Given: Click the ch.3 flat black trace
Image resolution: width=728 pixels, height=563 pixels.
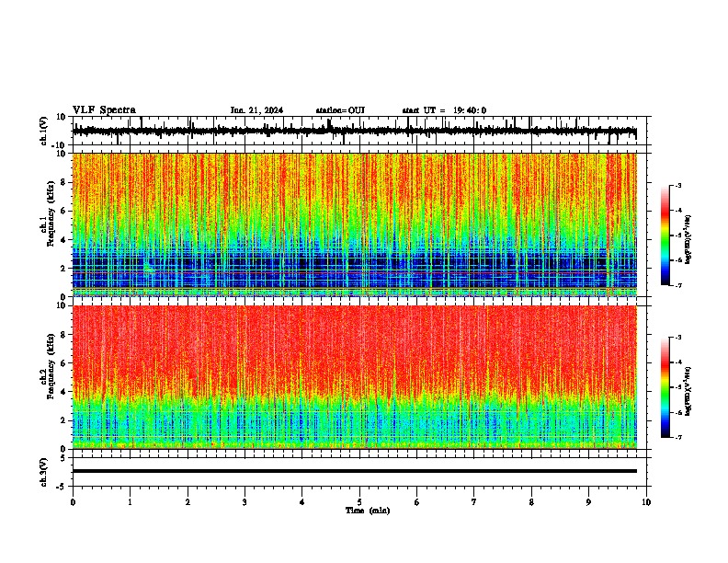Looking at the screenshot, I should 355,471.
